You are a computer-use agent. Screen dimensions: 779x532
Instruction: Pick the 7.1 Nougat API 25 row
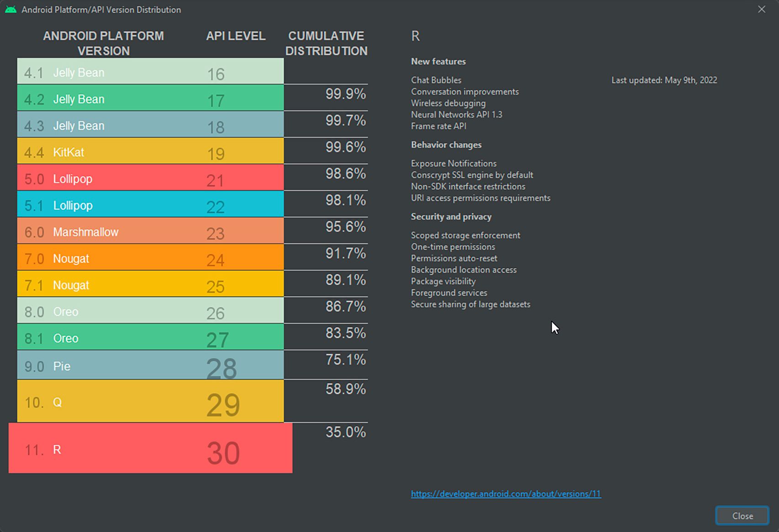pos(150,284)
